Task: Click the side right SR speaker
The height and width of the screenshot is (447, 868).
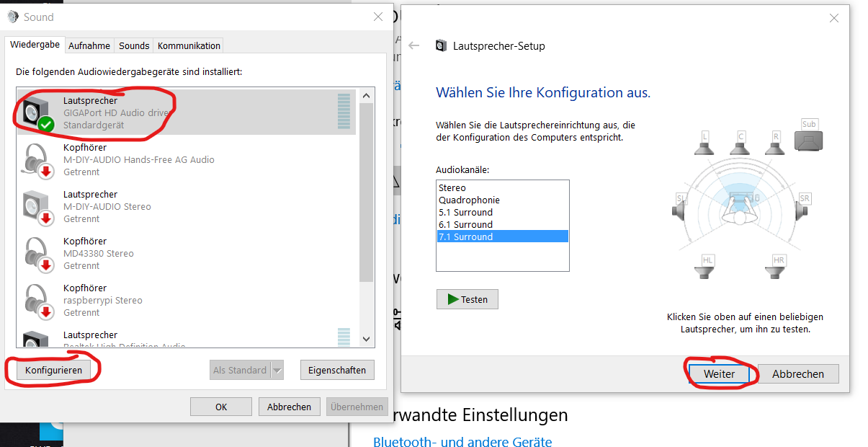Action: tap(801, 208)
